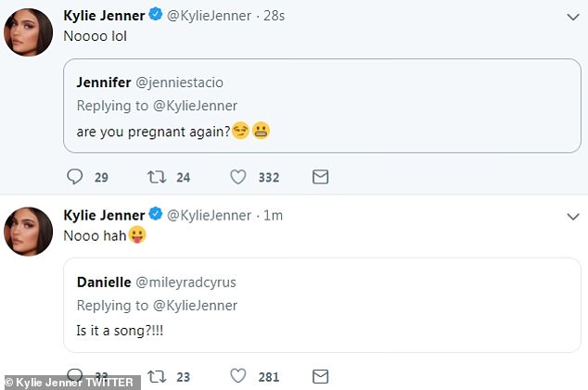Image resolution: width=588 pixels, height=390 pixels.
Task: Open the Kylie Jenner profile name on first tweet
Action: [x=105, y=16]
